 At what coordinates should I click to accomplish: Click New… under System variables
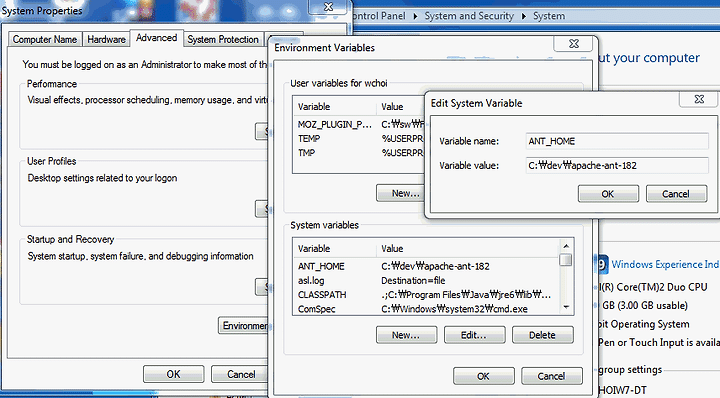pos(406,335)
